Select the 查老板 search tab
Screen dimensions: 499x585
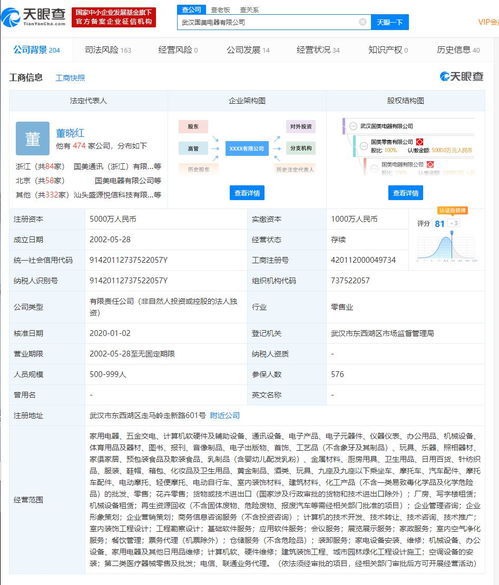point(221,10)
